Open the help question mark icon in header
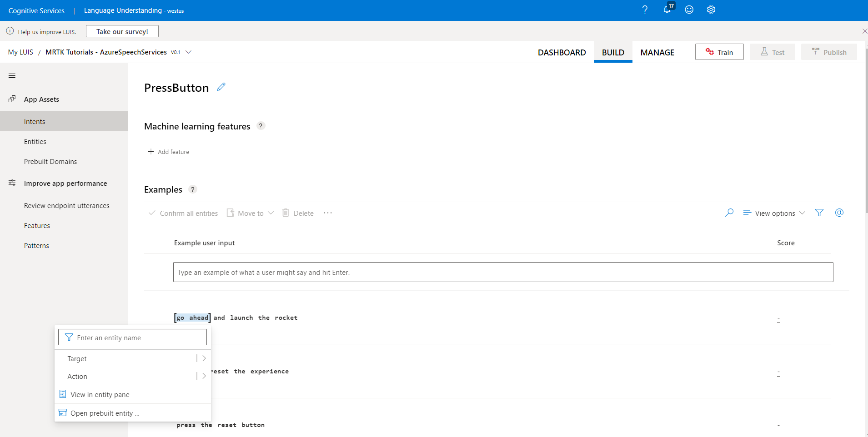This screenshot has width=868, height=437. (x=645, y=10)
